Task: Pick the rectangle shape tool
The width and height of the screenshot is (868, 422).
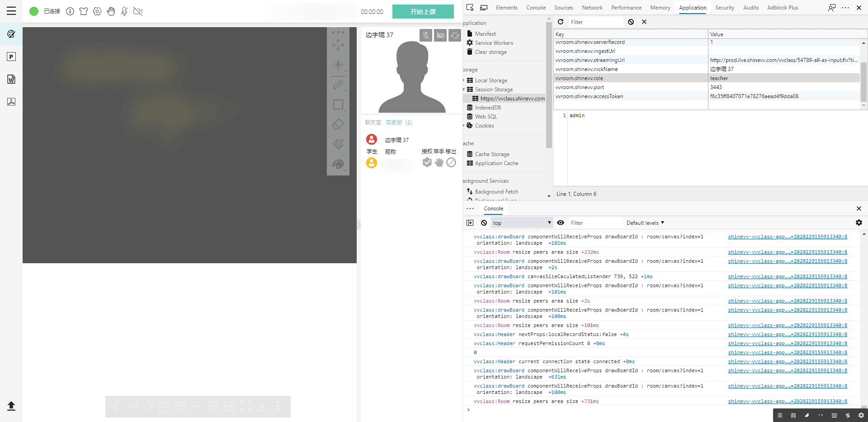Action: 338,104
